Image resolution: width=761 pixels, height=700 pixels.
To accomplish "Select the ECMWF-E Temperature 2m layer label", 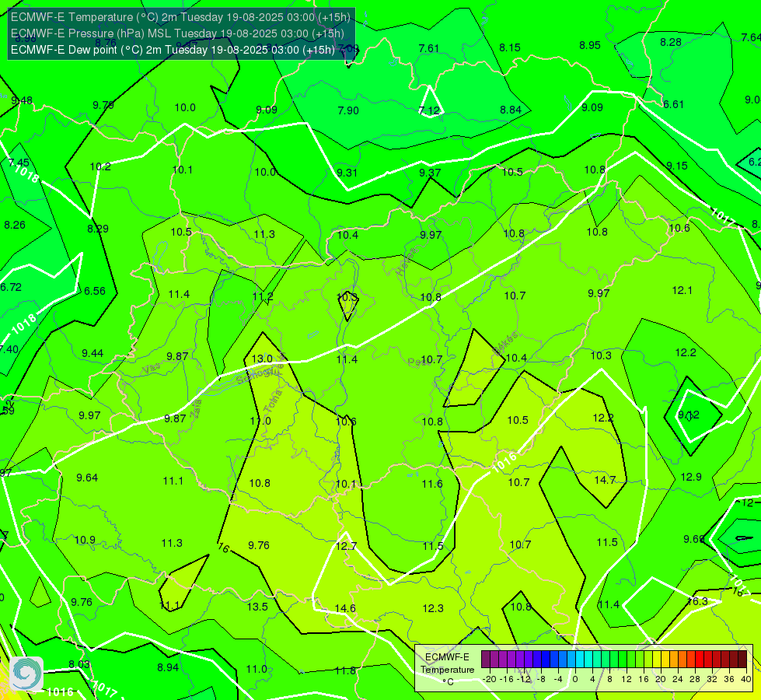I will (180, 17).
